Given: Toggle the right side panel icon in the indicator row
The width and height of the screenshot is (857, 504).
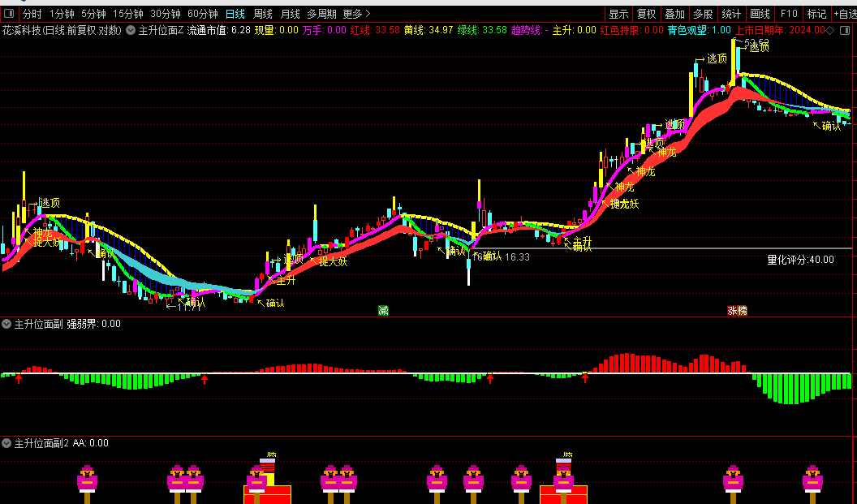Looking at the screenshot, I should tap(846, 31).
